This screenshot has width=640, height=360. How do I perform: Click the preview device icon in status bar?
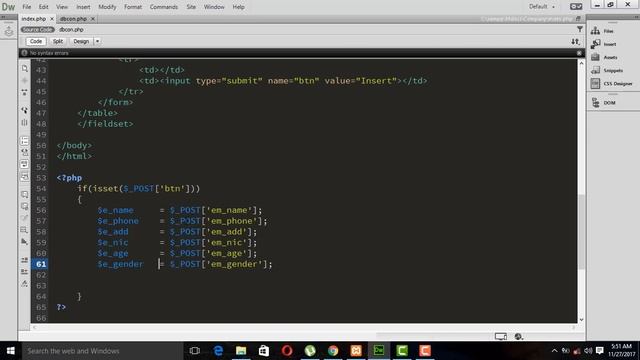[x=501, y=336]
